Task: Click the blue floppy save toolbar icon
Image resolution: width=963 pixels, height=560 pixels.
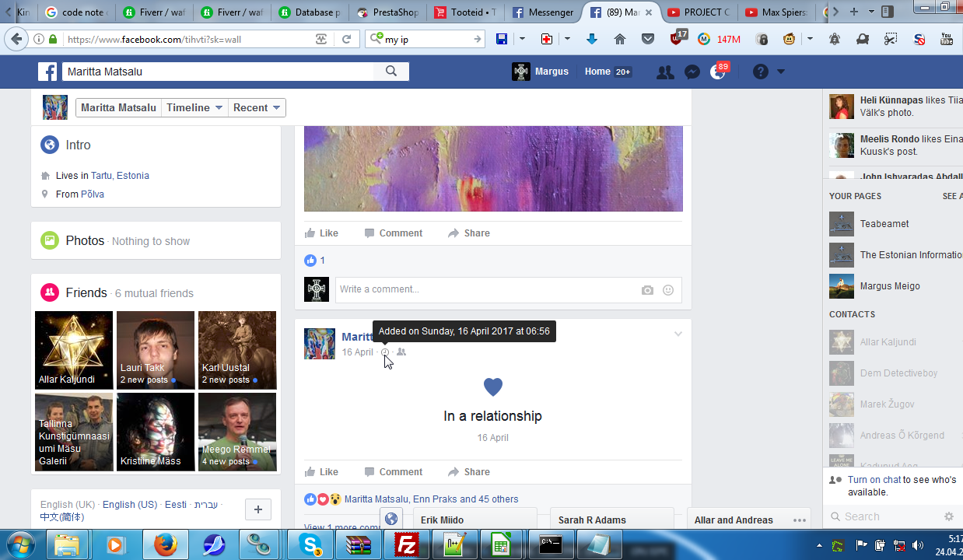Action: coord(502,39)
